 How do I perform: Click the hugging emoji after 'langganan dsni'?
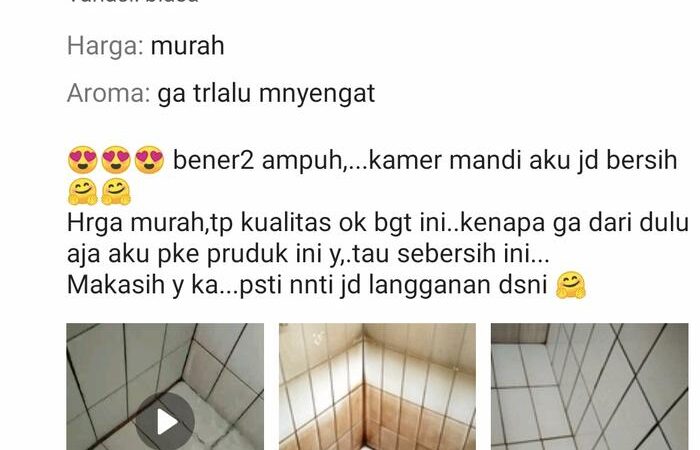571,285
